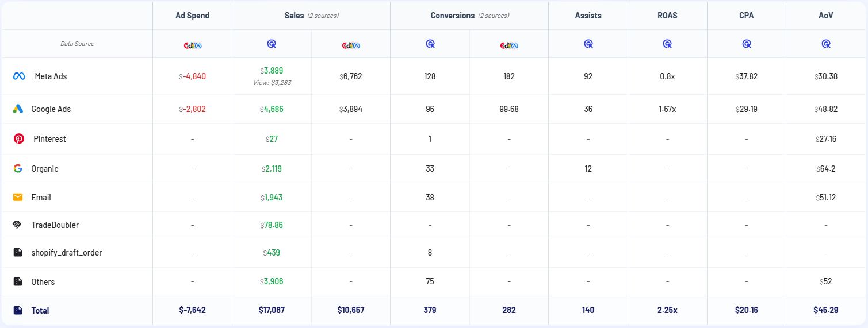Click the TradeDoubler logo icon
This screenshot has height=328, width=868.
click(x=18, y=225)
